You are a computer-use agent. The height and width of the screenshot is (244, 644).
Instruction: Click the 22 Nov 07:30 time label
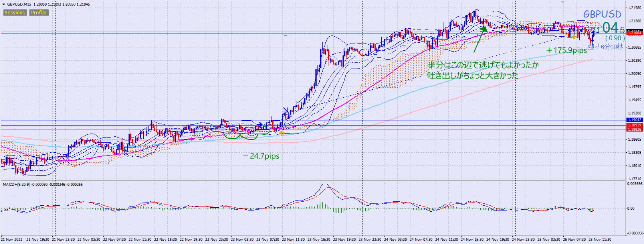pyautogui.click(x=115, y=240)
